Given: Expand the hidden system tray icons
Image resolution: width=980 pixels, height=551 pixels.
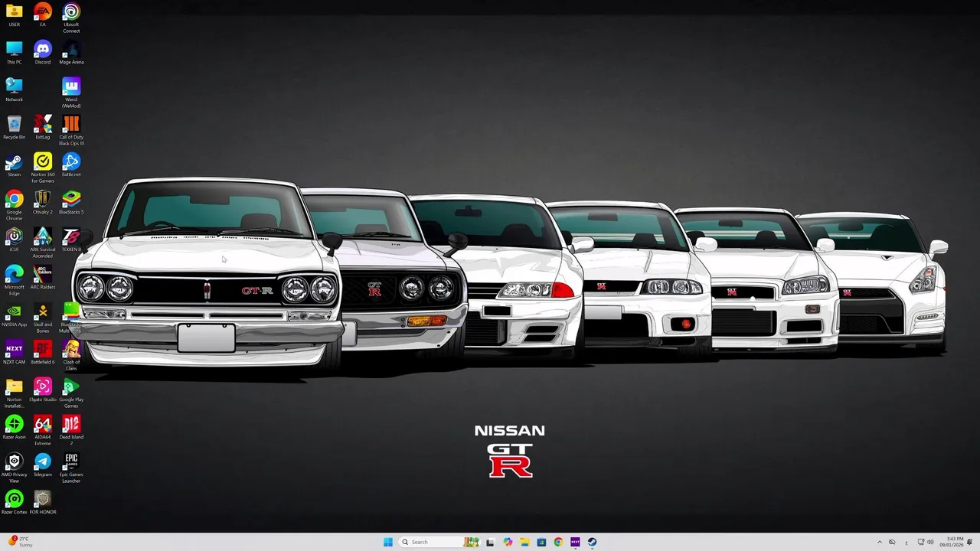Looking at the screenshot, I should [x=879, y=542].
